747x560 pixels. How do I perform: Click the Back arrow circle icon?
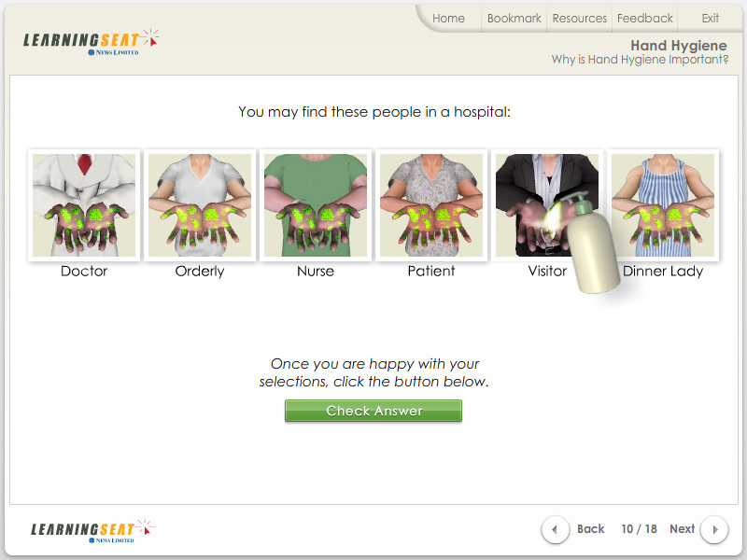click(555, 529)
